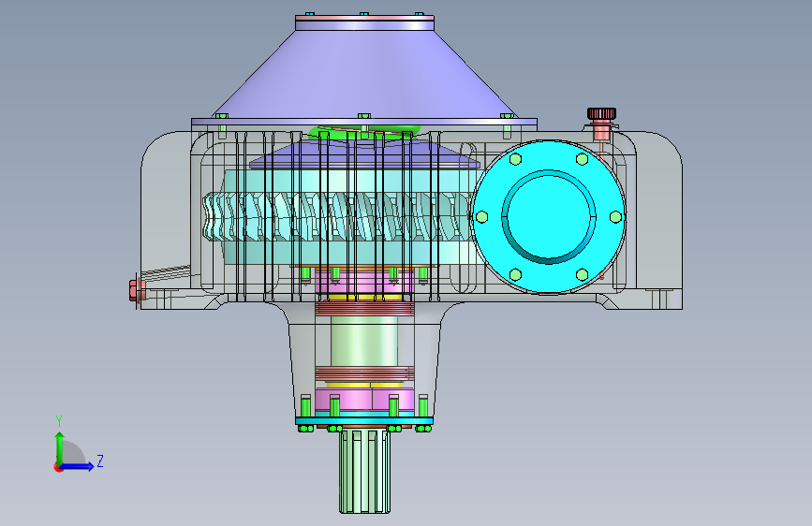
Task: Click the inner recess of cyan flange
Action: pyautogui.click(x=549, y=215)
